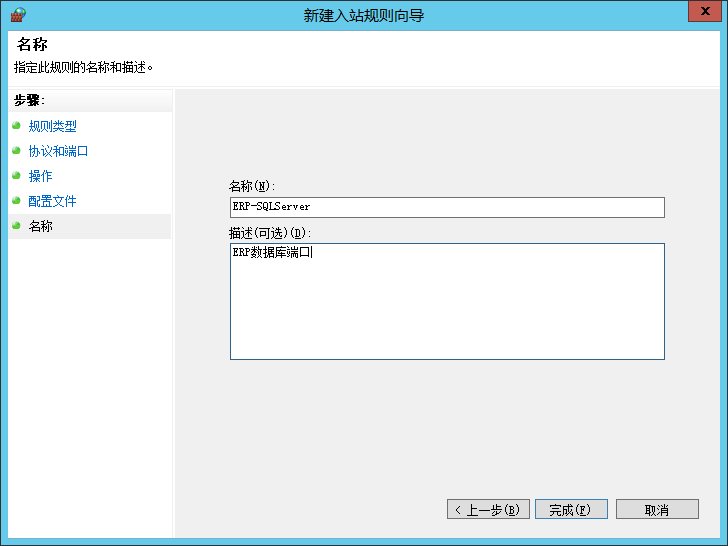Open the 协议和端口 step
Image resolution: width=728 pixels, height=546 pixels.
click(x=58, y=151)
